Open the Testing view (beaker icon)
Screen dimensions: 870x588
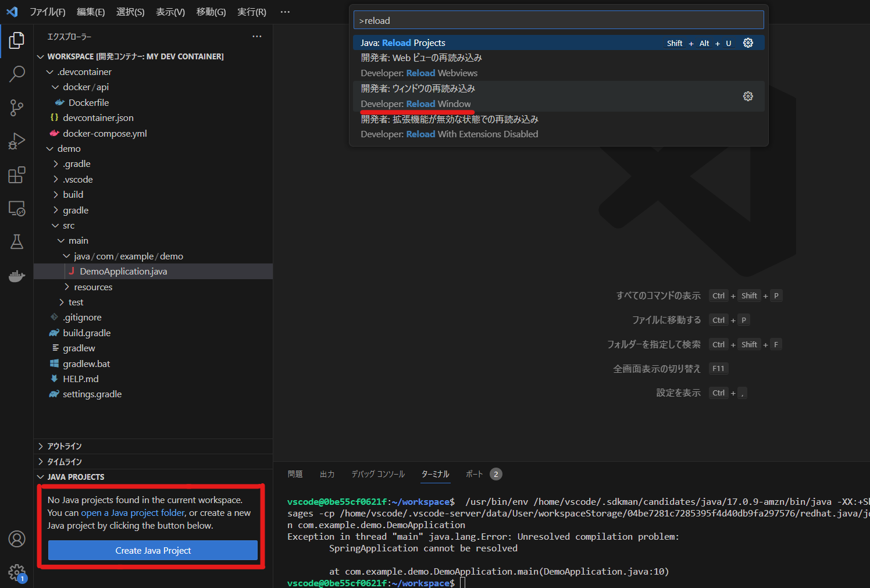(17, 241)
